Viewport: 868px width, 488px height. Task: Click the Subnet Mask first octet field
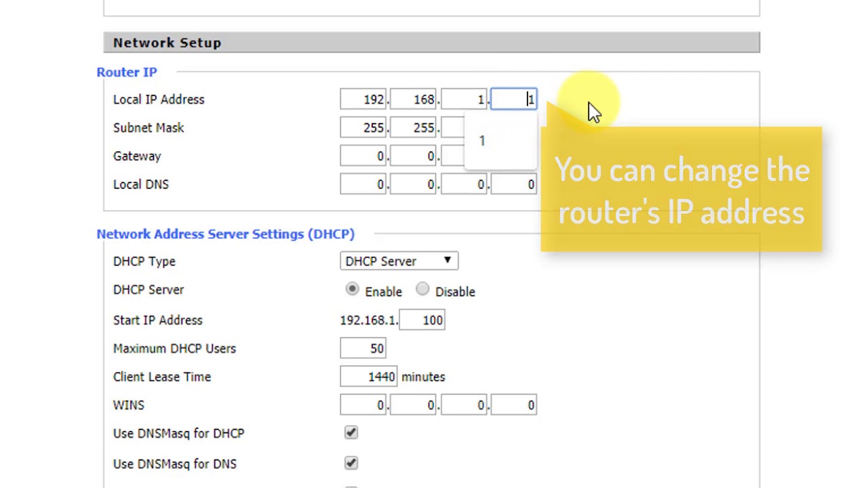[363, 128]
